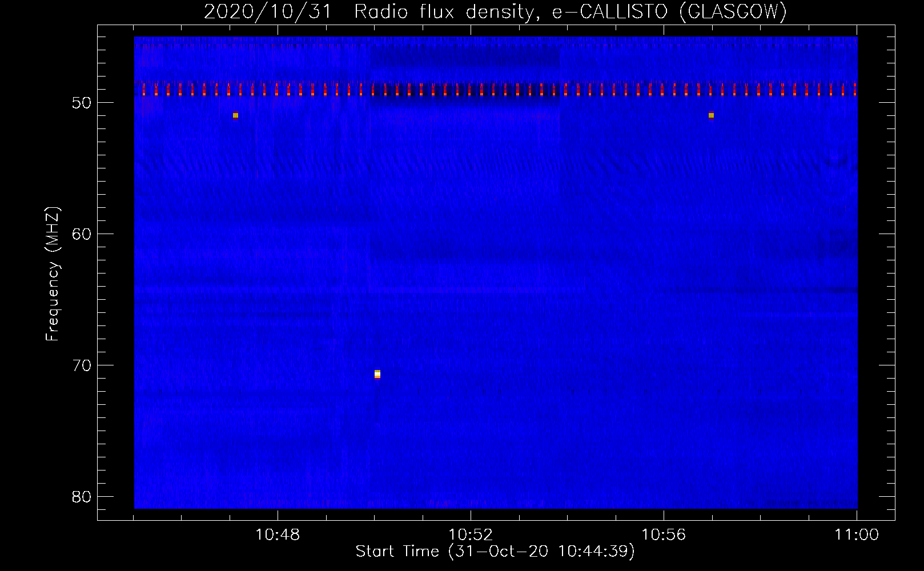Click the 10:52 time tick label
Image resolution: width=924 pixels, height=571 pixels.
tap(471, 535)
